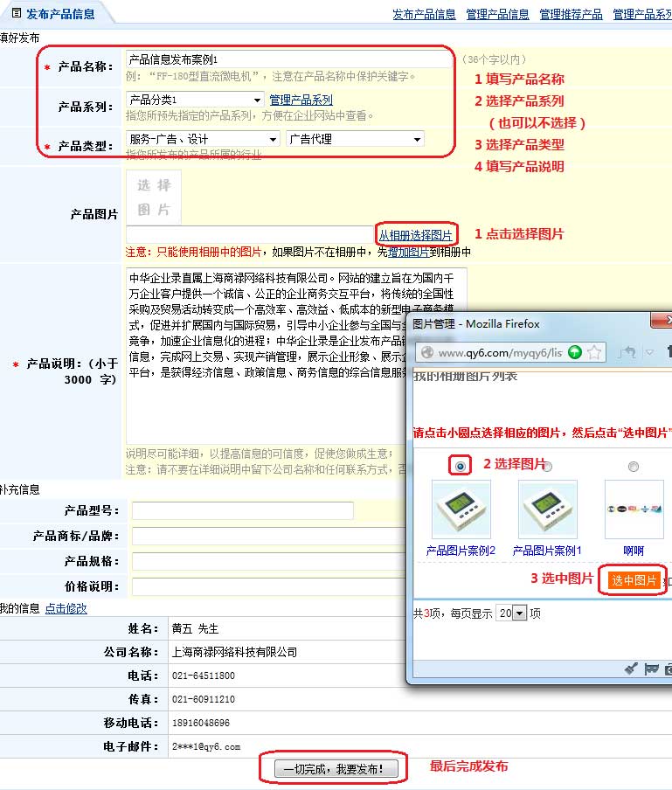Click the 啊啊 logo strip thumbnail
Image resolution: width=672 pixels, height=790 pixels.
coord(634,509)
